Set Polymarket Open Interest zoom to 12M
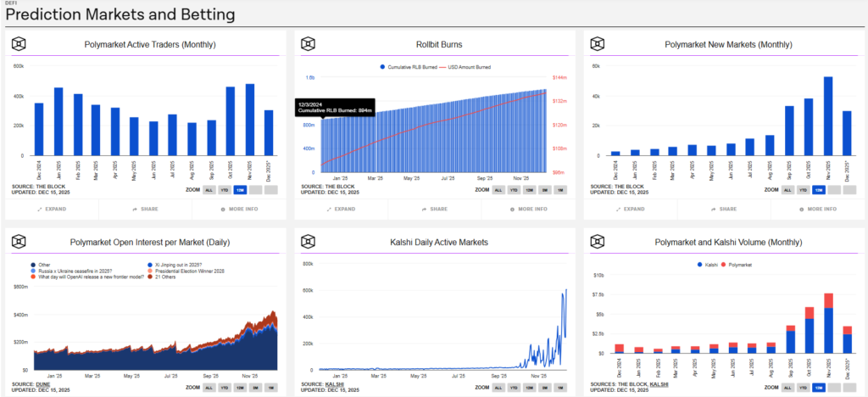 click(240, 388)
